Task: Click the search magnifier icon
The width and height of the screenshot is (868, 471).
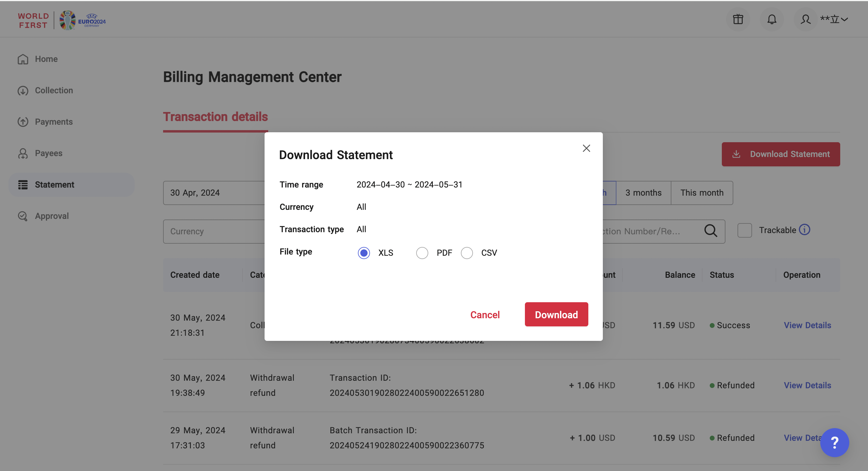Action: pos(711,231)
